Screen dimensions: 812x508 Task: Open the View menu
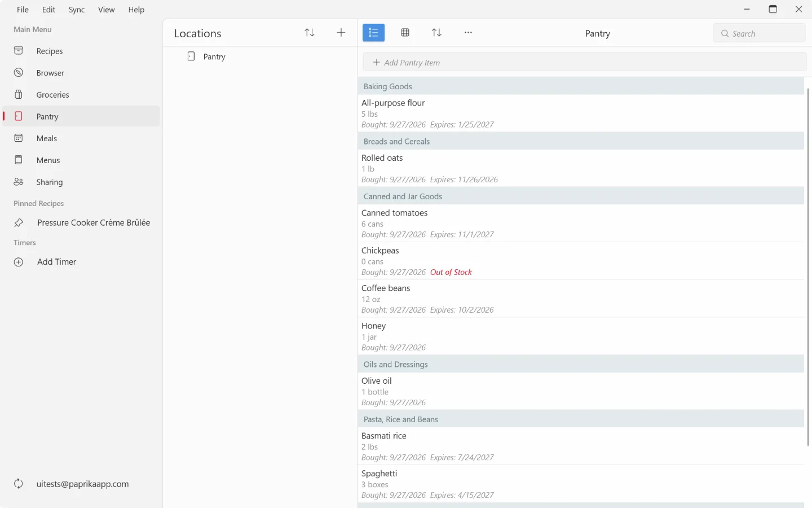coord(106,10)
